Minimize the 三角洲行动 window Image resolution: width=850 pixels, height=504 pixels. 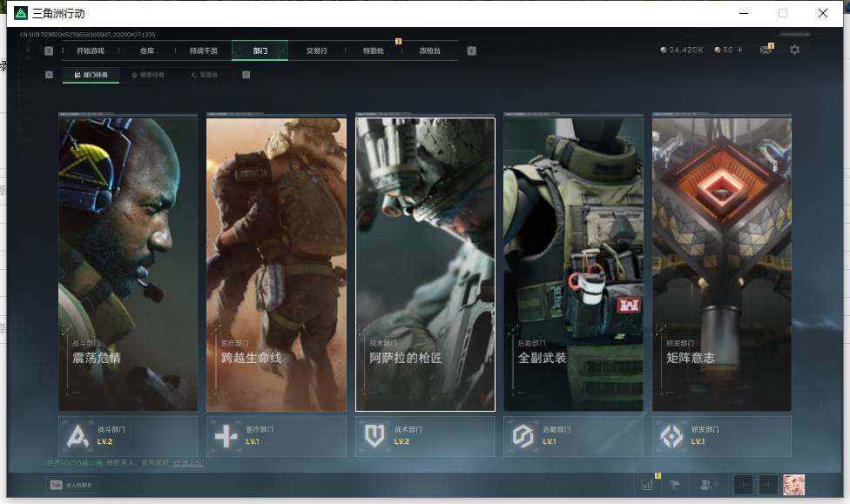coord(744,13)
